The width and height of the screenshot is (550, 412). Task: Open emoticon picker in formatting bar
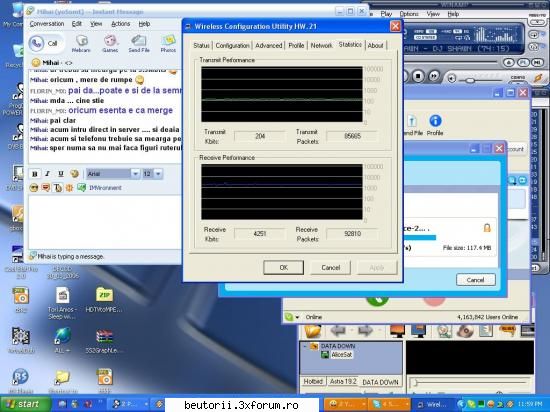tap(74, 174)
